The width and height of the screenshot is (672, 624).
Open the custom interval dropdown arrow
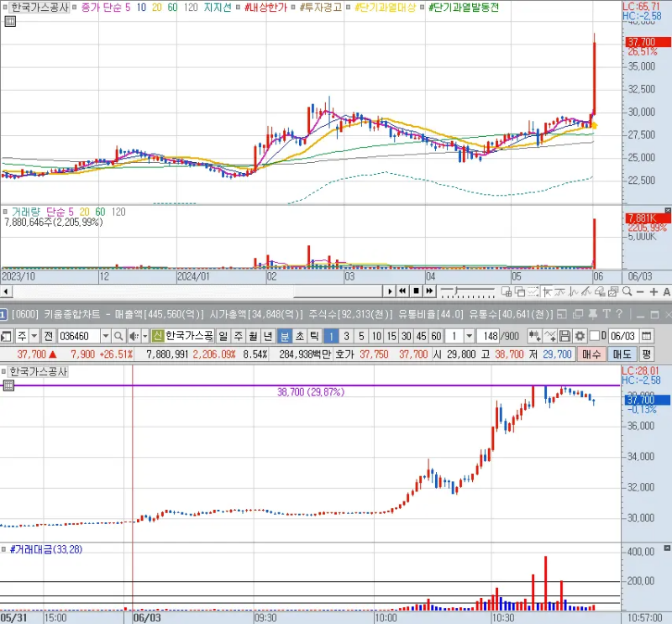click(470, 336)
